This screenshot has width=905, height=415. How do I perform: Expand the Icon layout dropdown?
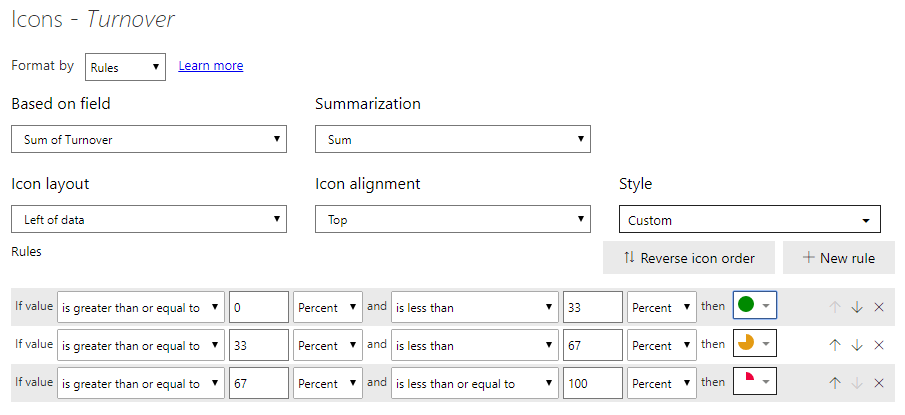pyautogui.click(x=148, y=219)
